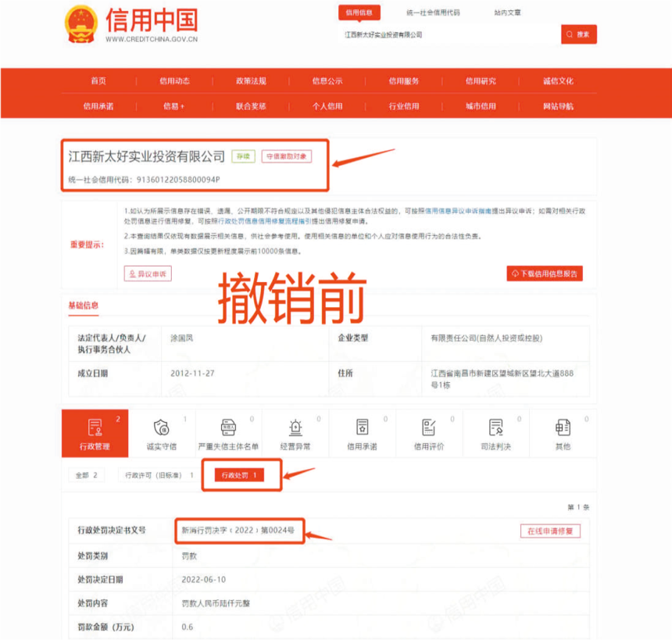Select the 全部 2 filter tab
Image resolution: width=672 pixels, height=640 pixels.
point(87,475)
